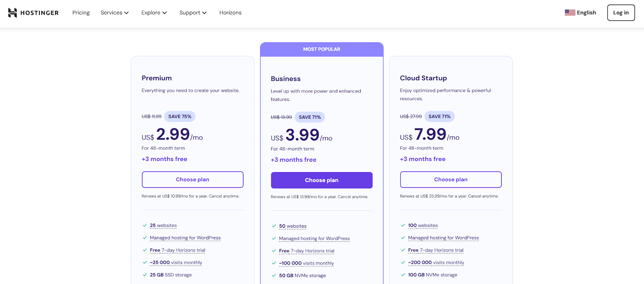Expand the Explore dropdown menu
Screen dimensions: 644x284
154,12
